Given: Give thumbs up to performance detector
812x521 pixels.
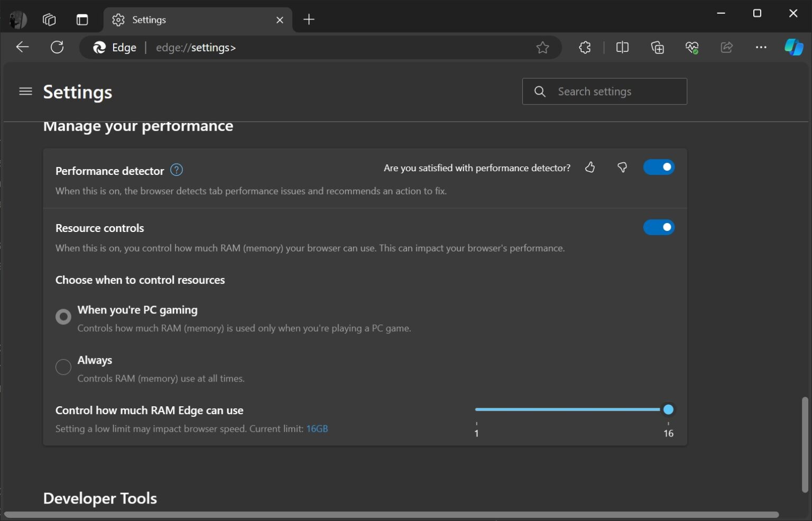Looking at the screenshot, I should [590, 167].
